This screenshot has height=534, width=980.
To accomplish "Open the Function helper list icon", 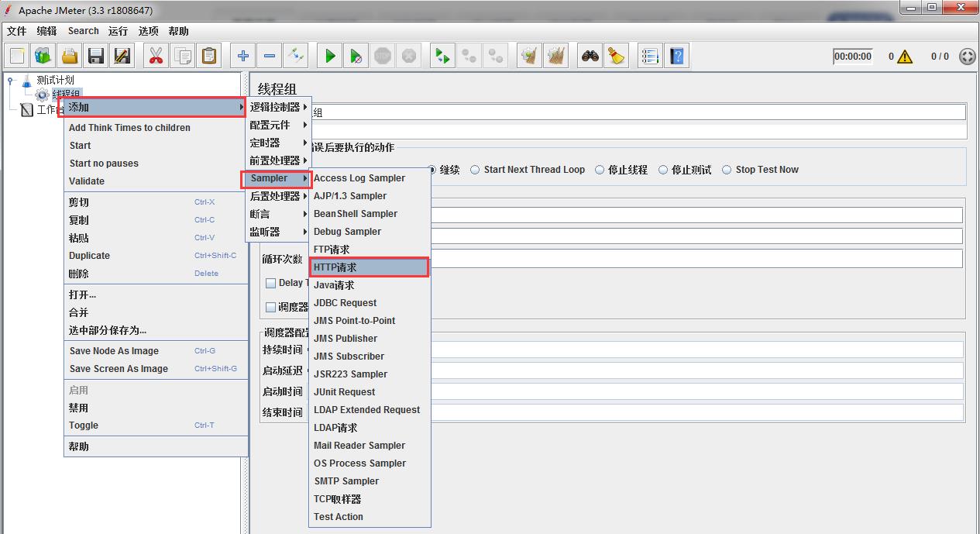I will (x=650, y=56).
